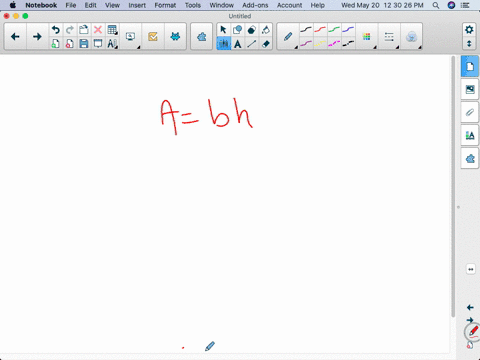Screen dimensions: 480x360
Task: Open the Gallery side tab
Action: [470, 89]
